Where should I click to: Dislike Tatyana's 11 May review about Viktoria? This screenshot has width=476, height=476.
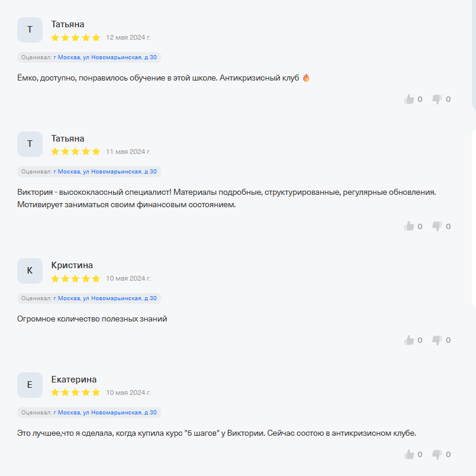click(x=438, y=226)
